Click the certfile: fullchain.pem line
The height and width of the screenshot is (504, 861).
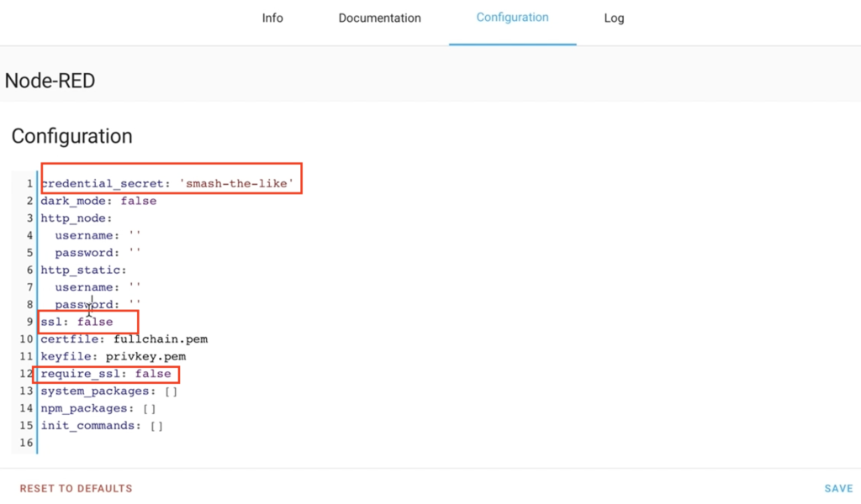pos(124,339)
